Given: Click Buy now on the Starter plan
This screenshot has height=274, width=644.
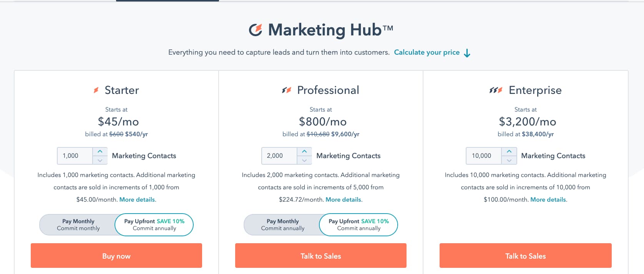Looking at the screenshot, I should 116,256.
